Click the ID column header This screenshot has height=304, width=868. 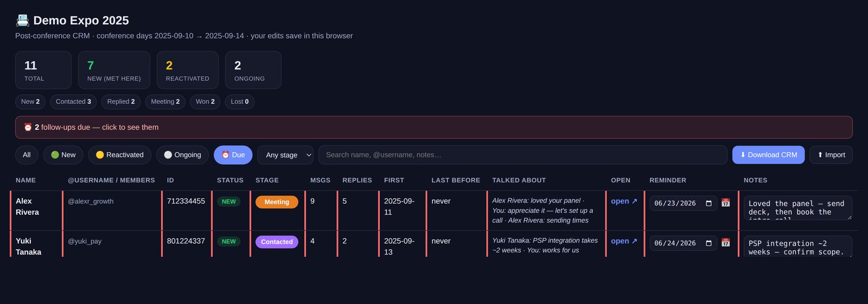click(170, 180)
